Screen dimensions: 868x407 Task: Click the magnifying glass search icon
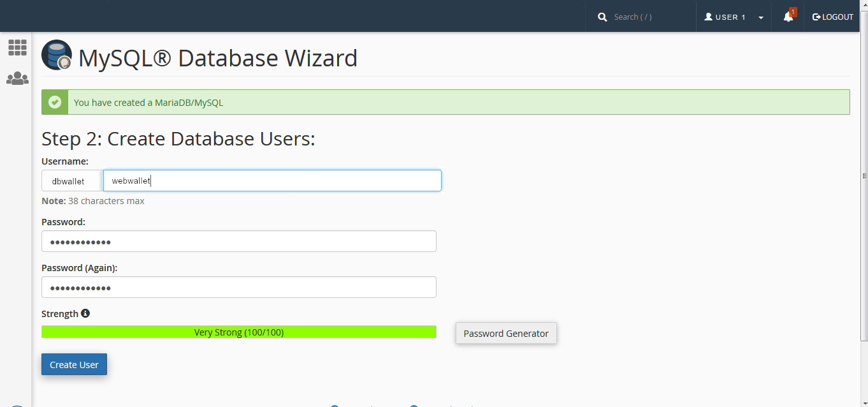602,17
